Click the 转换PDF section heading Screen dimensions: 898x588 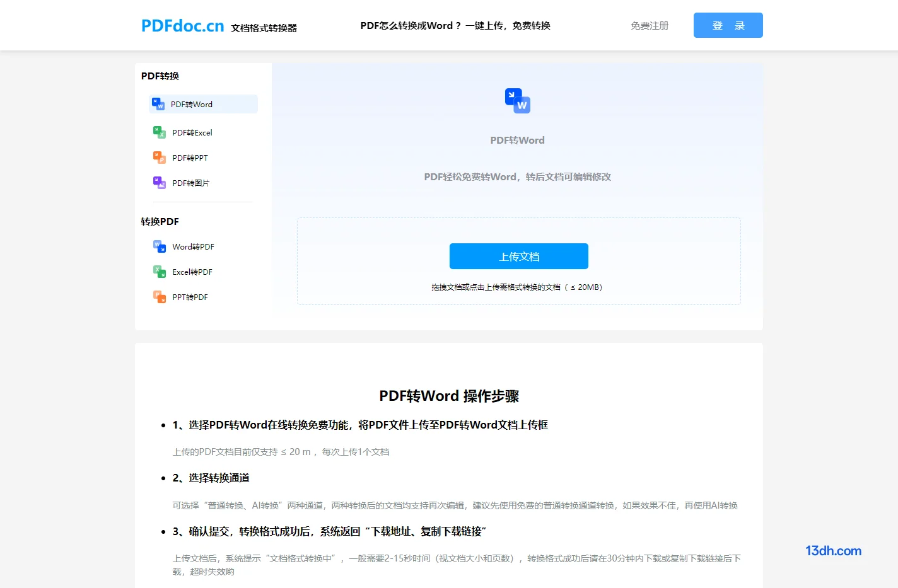point(160,222)
